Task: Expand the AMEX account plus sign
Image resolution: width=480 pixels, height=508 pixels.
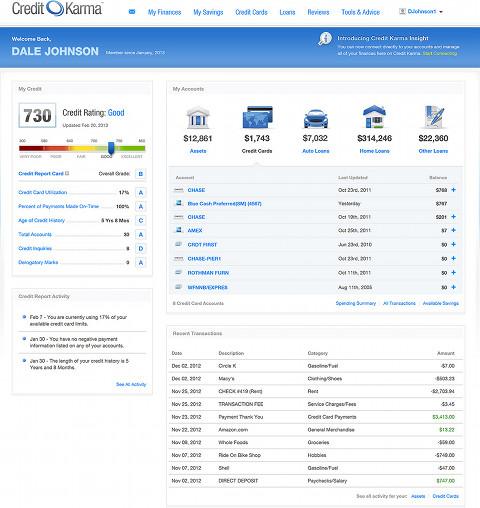Action: tap(453, 230)
